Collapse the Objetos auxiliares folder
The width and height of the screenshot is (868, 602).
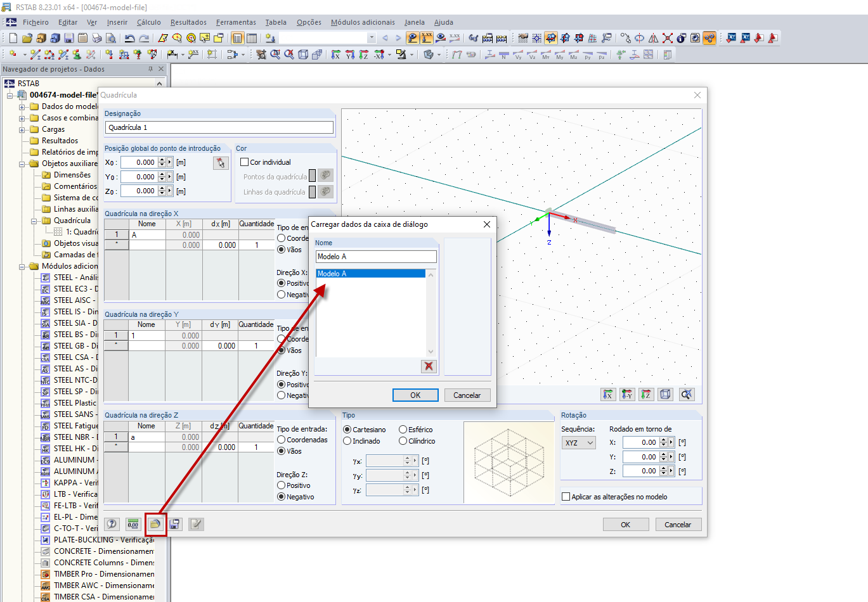22,163
